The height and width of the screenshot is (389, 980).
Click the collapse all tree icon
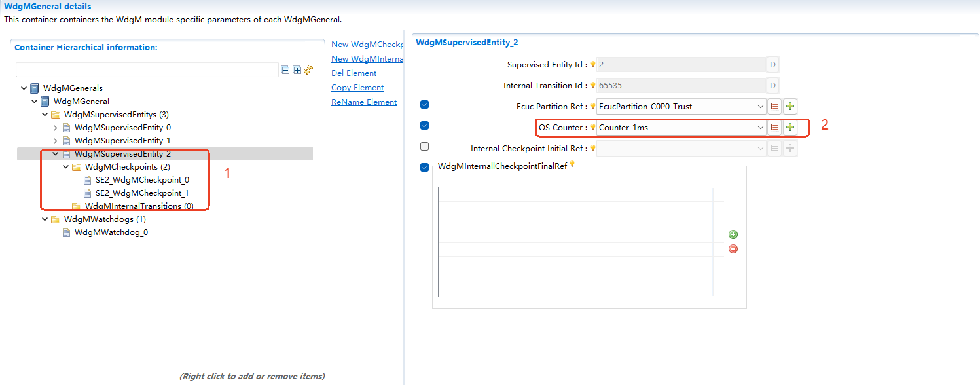tap(285, 70)
